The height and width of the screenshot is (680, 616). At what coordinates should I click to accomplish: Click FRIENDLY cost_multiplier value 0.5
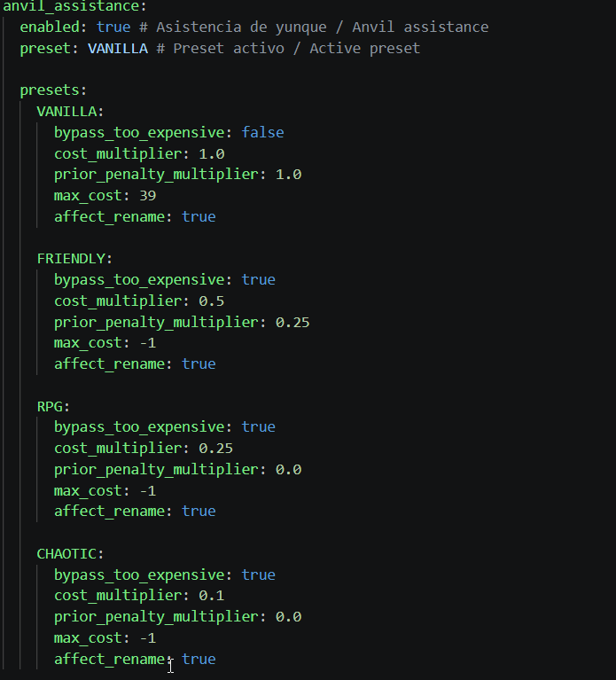[211, 301]
